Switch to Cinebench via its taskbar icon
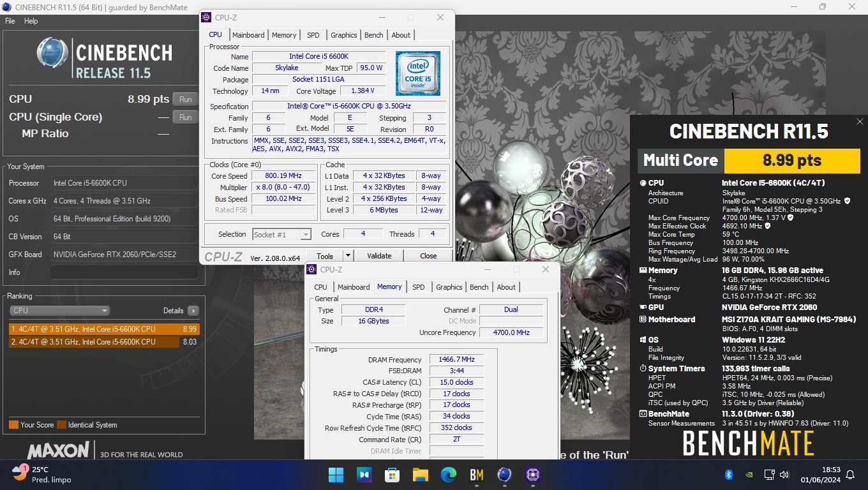Viewport: 868px width, 490px height. pyautogui.click(x=505, y=475)
